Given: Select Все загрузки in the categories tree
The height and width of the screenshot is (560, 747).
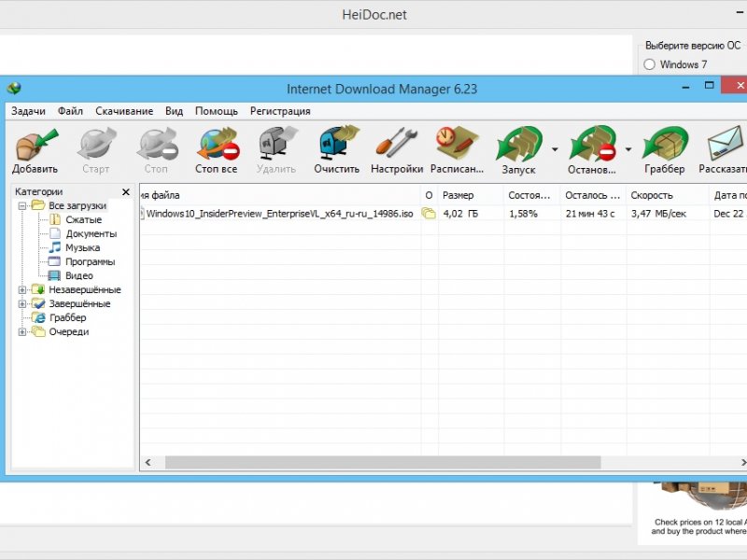Looking at the screenshot, I should coord(78,205).
